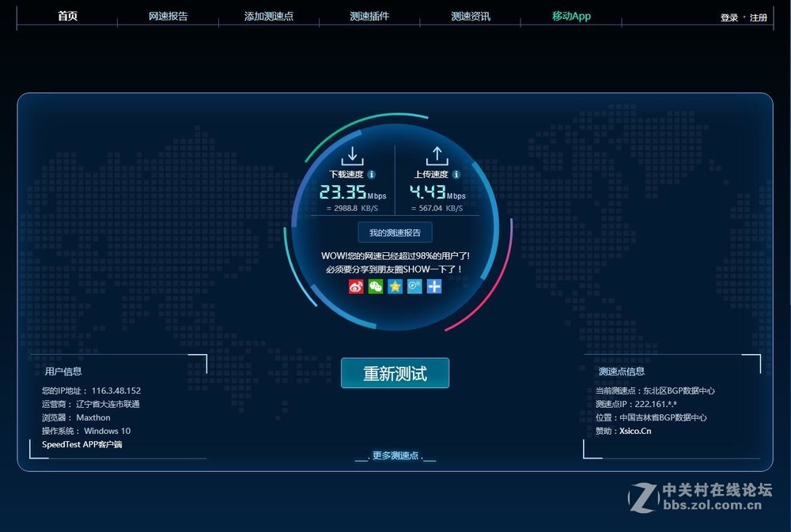
Task: Share via Tencent Weibo icon
Action: tap(414, 286)
